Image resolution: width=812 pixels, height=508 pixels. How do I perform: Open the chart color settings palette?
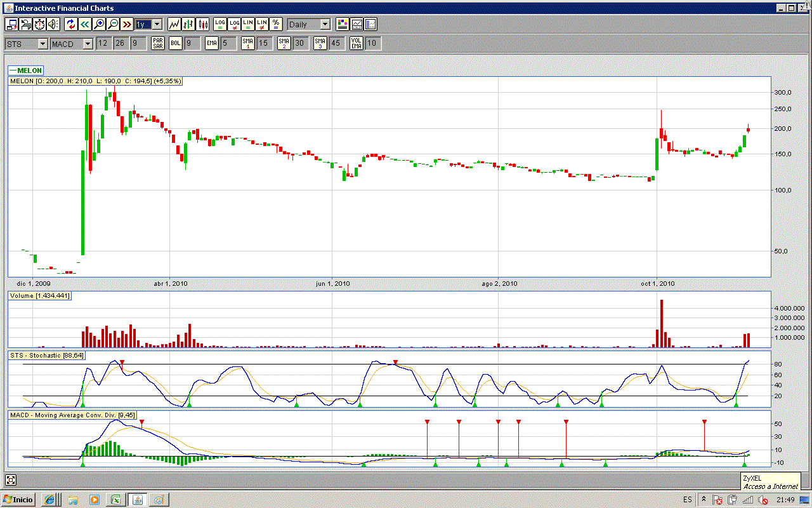pyautogui.click(x=343, y=24)
